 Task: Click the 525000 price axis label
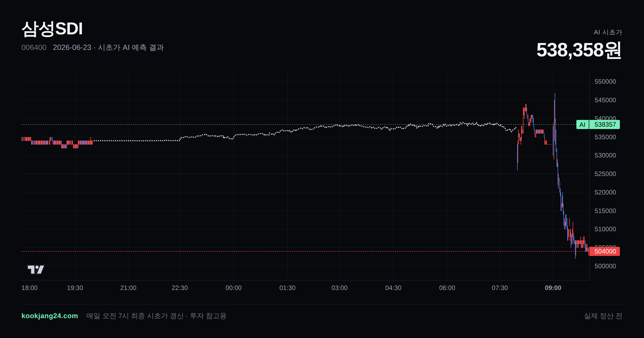click(x=605, y=174)
